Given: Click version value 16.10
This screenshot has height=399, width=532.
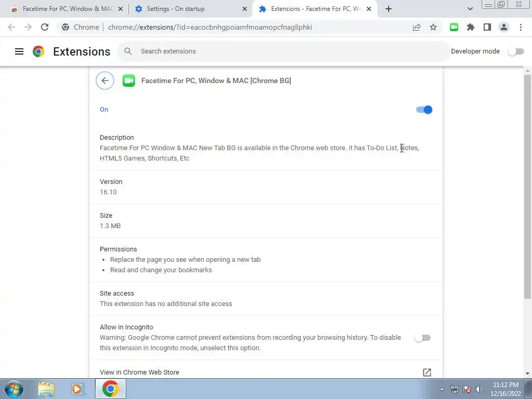Looking at the screenshot, I should click(x=108, y=192).
